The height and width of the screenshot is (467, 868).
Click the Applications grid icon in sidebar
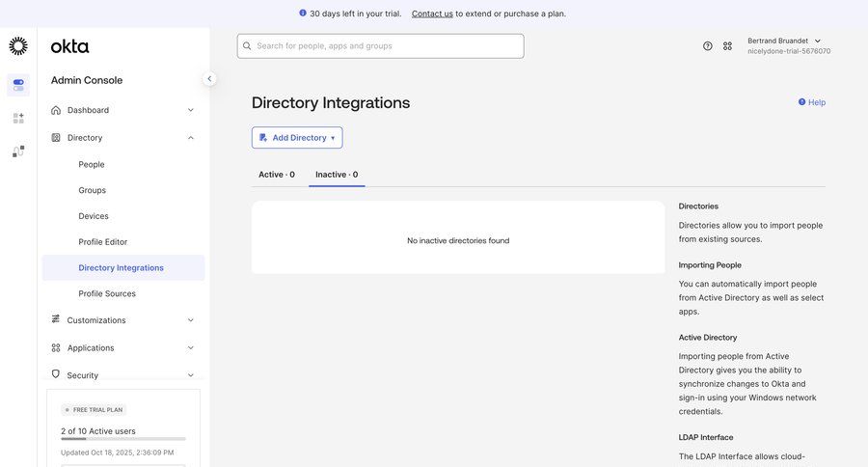click(56, 348)
